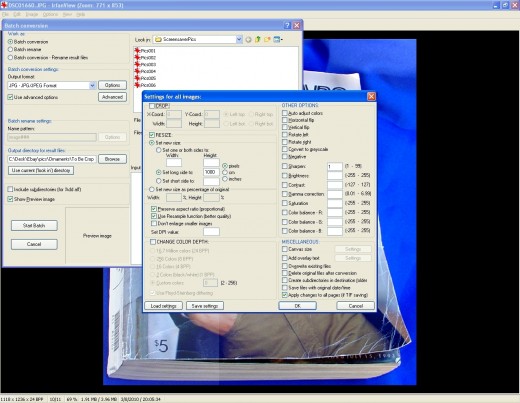Screen dimensions: 520x403
Task: Enable Convert to greyscale checkbox
Action: point(285,149)
